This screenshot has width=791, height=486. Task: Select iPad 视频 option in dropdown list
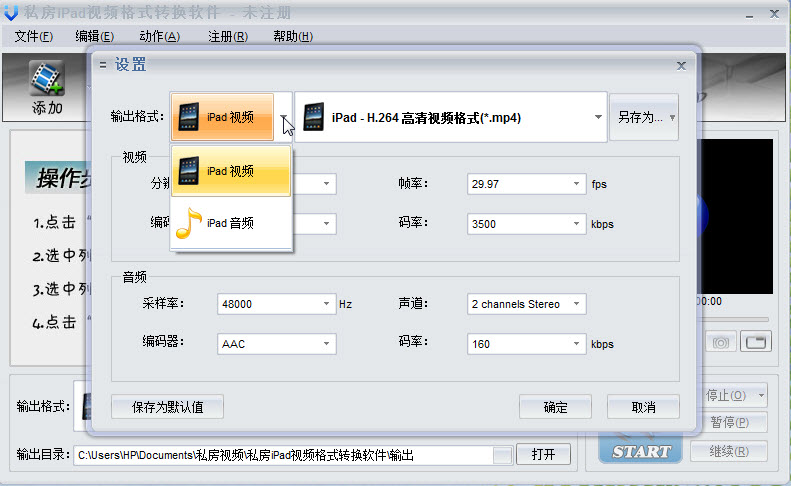231,171
